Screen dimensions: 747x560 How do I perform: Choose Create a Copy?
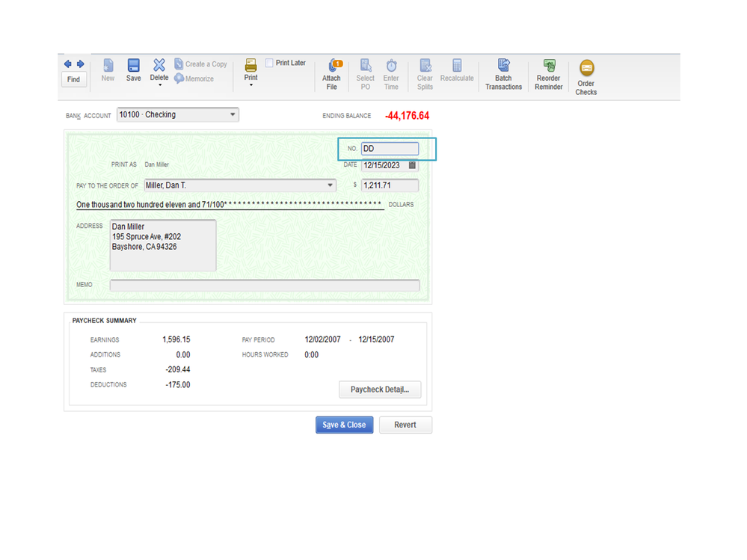(200, 64)
